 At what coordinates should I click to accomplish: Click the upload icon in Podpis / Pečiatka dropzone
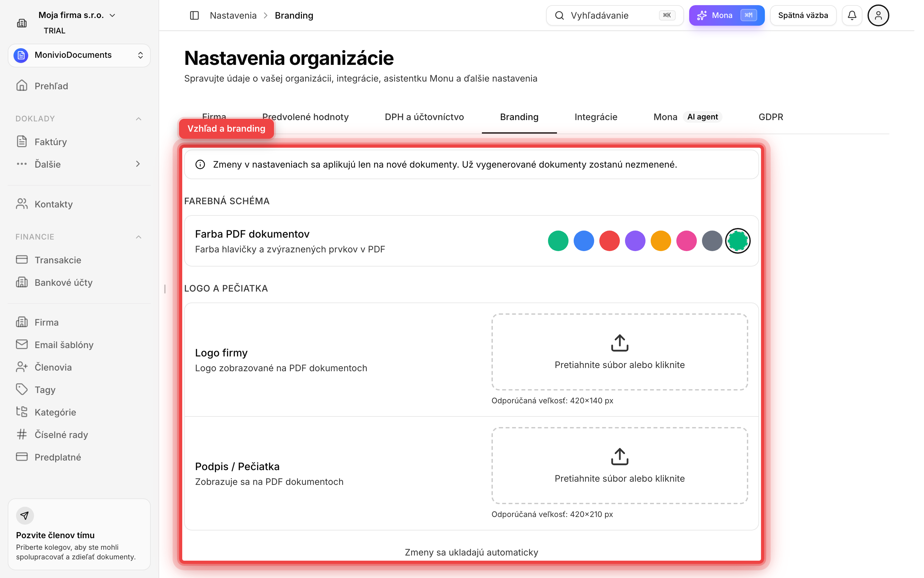click(620, 456)
